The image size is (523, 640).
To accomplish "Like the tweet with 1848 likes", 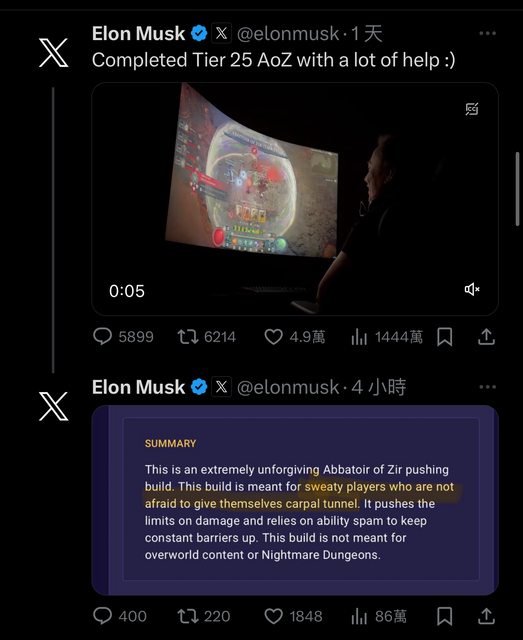I will coord(293,616).
